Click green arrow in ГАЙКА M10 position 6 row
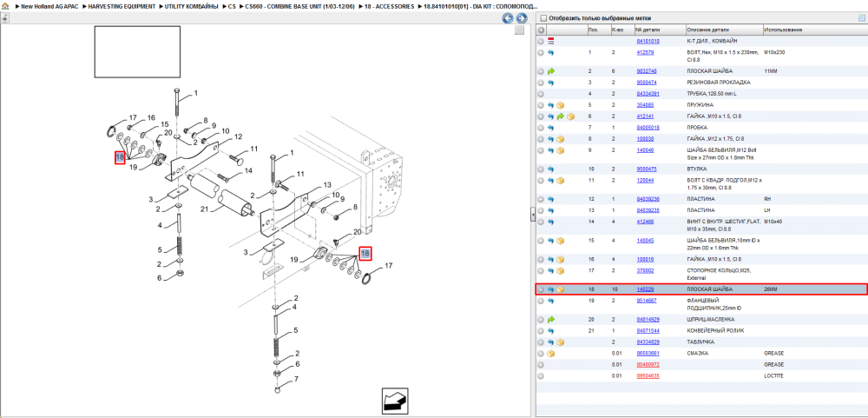Screen dimensions: 868x418 pos(560,116)
